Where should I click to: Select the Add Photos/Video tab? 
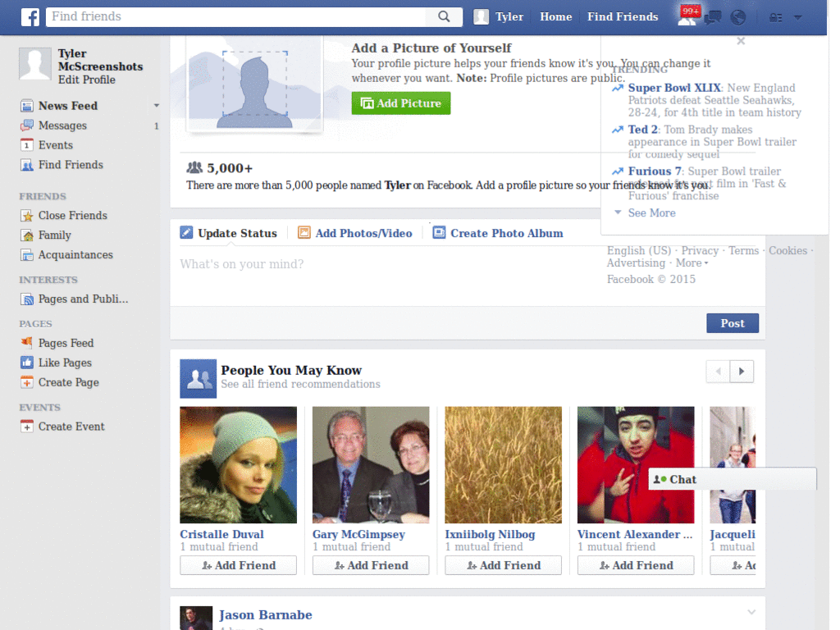(x=363, y=234)
